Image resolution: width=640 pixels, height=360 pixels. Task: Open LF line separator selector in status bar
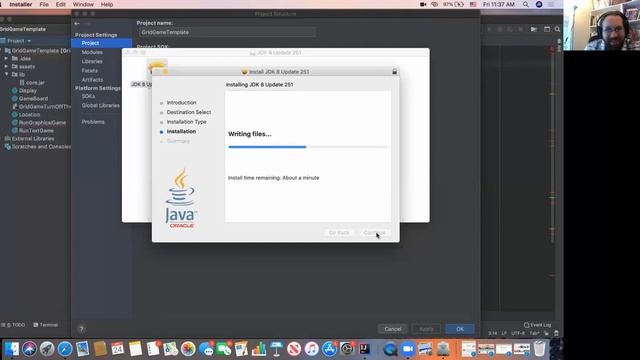[504, 333]
